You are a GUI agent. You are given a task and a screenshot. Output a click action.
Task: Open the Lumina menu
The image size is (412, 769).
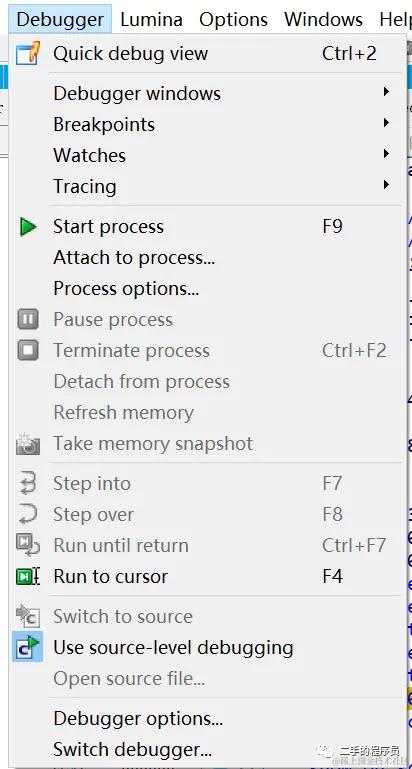pos(151,20)
